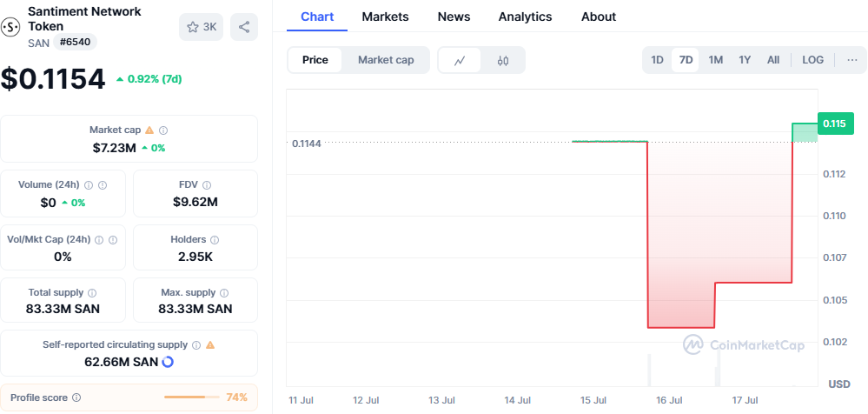Toggle LOG scale on the chart
868x414 pixels.
coord(812,60)
